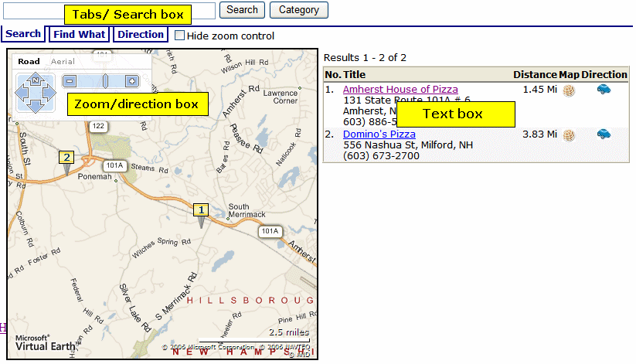Toggle the Hide zoom control checkbox

(x=179, y=36)
